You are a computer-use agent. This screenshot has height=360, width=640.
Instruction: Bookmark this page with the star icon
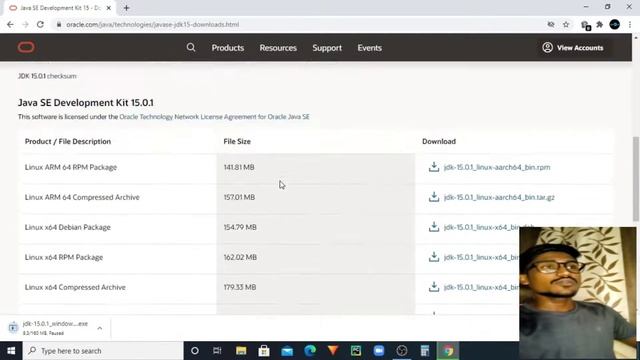coord(566,24)
